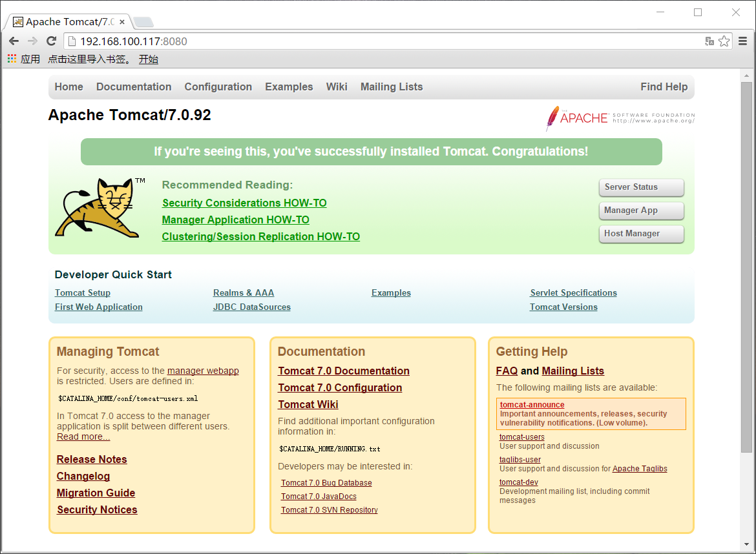
Task: Click the Server Status button
Action: [641, 187]
